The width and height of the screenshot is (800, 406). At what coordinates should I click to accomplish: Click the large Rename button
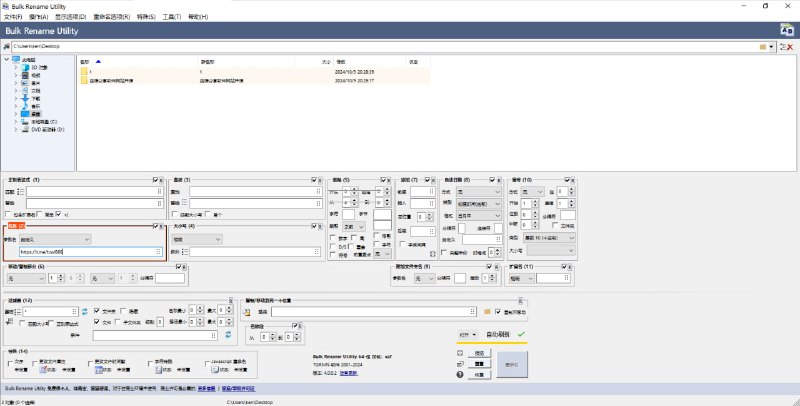click(512, 364)
